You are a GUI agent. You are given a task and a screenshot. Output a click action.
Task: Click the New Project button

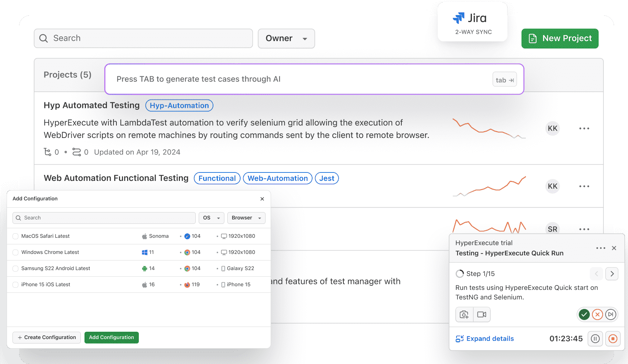[x=560, y=39]
